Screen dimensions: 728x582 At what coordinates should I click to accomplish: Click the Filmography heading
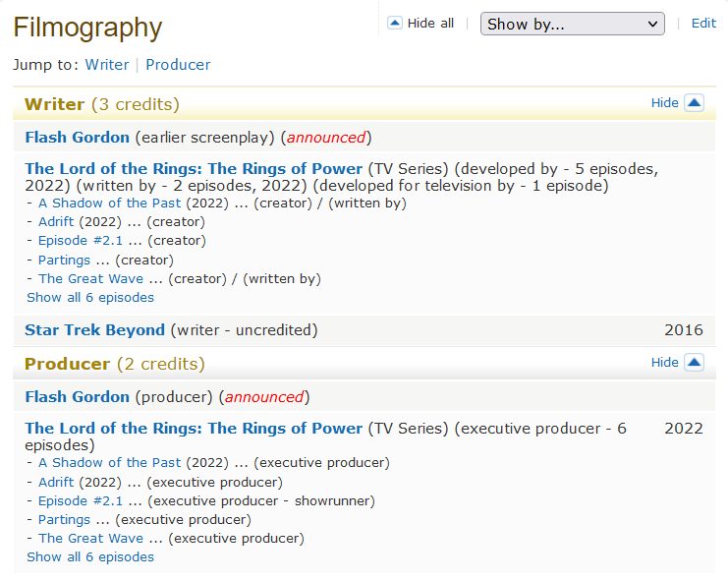[87, 28]
